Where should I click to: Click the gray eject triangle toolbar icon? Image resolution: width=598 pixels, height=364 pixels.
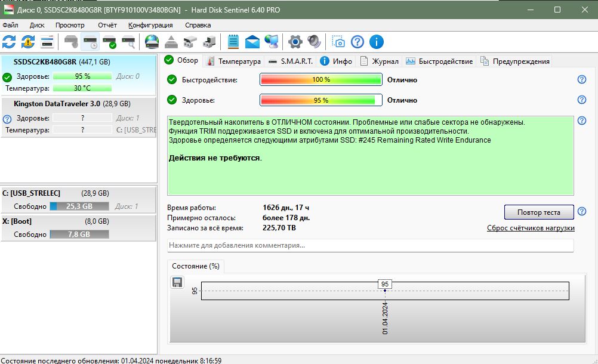[171, 42]
